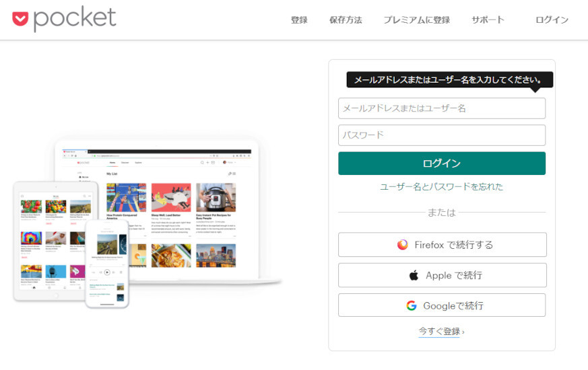588x370 pixels.
Task: Open the 登録 item in the top navigation
Action: pyautogui.click(x=299, y=20)
